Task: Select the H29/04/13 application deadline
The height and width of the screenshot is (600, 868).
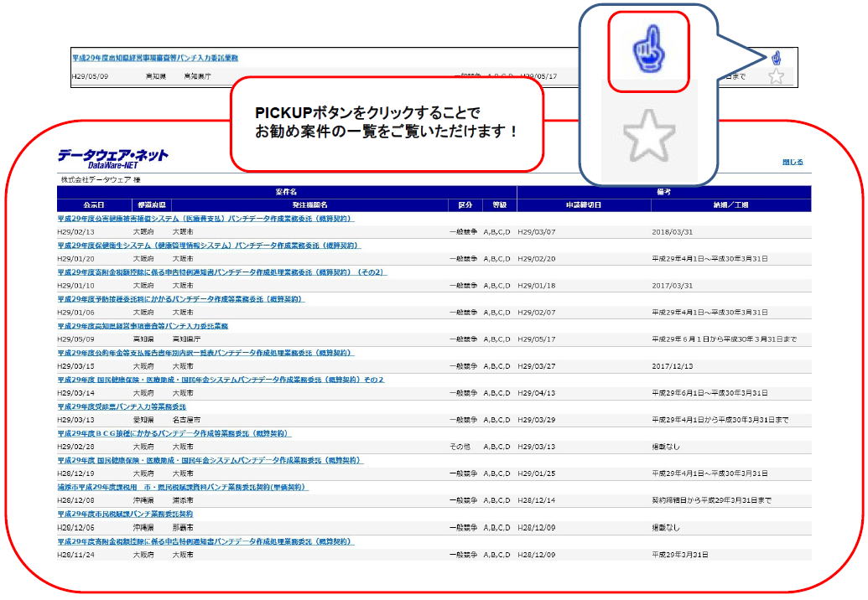Action: (537, 393)
